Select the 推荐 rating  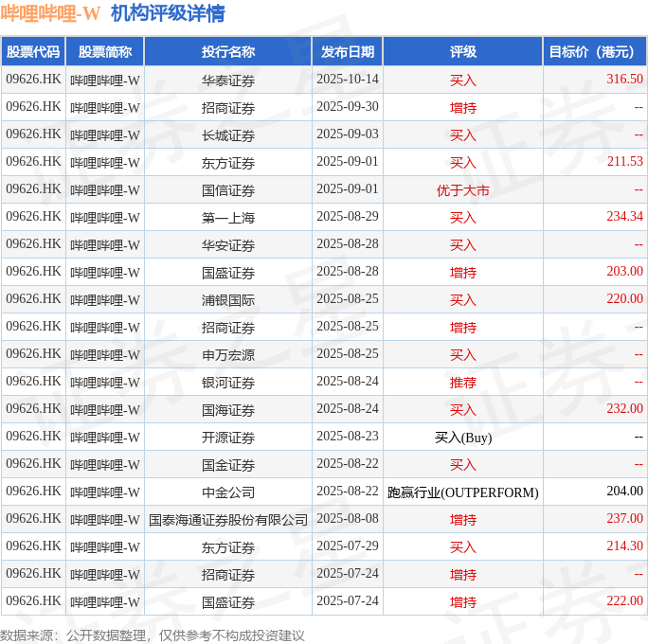coord(463,382)
